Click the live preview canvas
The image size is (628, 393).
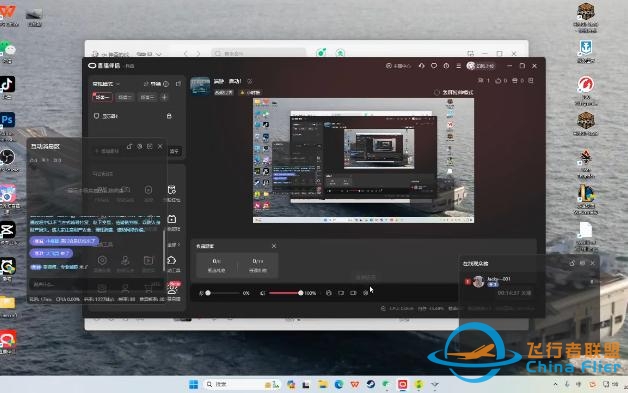click(x=363, y=160)
